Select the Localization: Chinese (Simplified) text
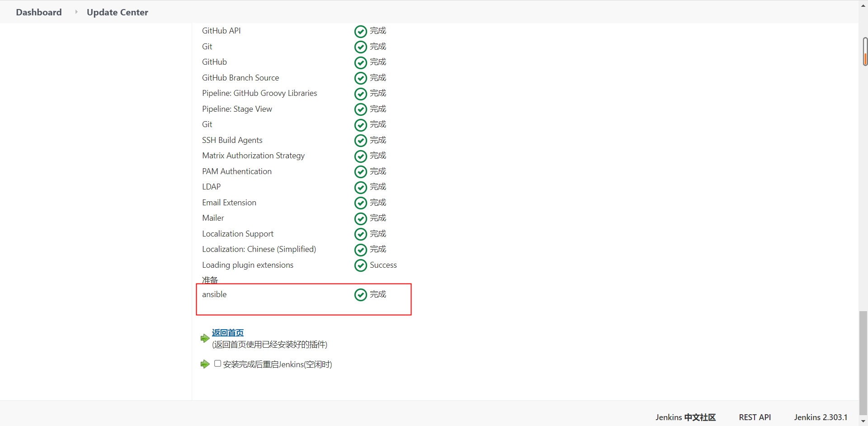 coord(259,249)
